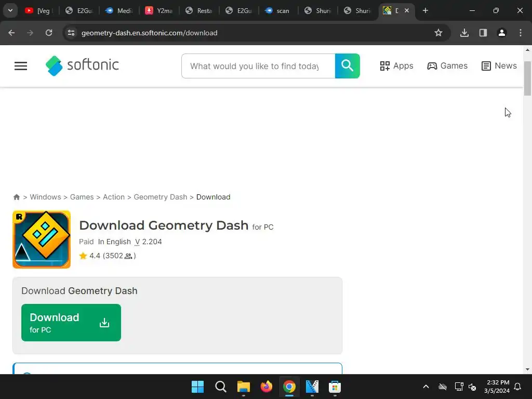View site information icon in address bar
Viewport: 532px width, 399px height.
click(x=71, y=33)
